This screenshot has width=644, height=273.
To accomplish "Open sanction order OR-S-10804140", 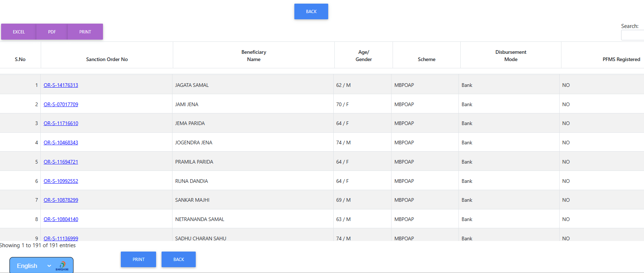I will tap(61, 219).
